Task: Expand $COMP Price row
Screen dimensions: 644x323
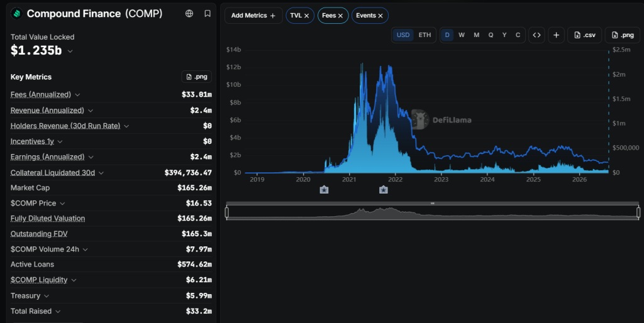Action: click(x=62, y=204)
